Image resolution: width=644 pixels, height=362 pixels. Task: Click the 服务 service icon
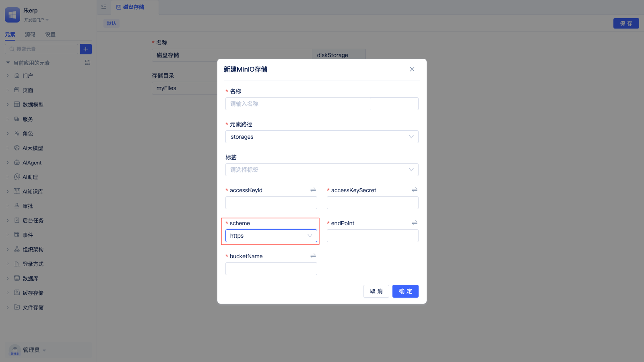[17, 119]
